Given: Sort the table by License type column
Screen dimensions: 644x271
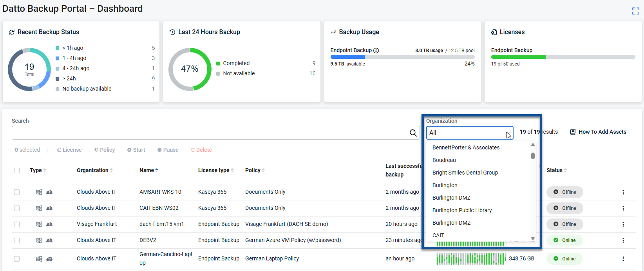Looking at the screenshot, I should tap(216, 170).
